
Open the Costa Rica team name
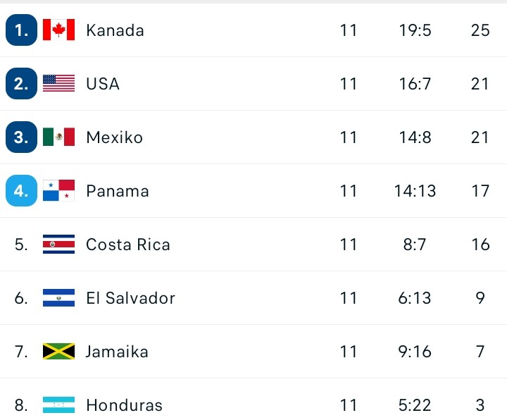pyautogui.click(x=127, y=245)
